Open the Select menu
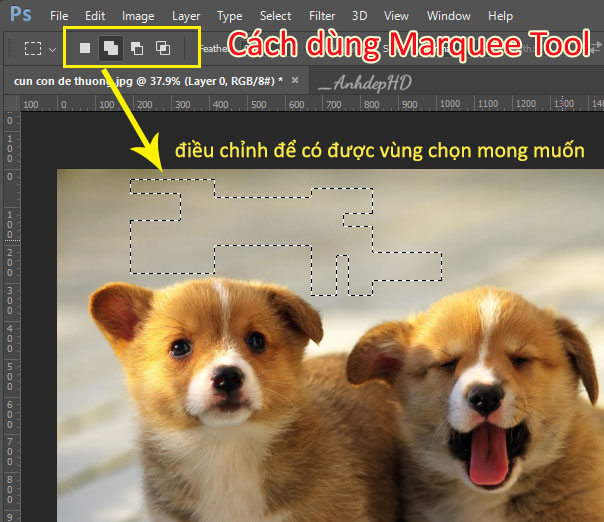 (275, 16)
